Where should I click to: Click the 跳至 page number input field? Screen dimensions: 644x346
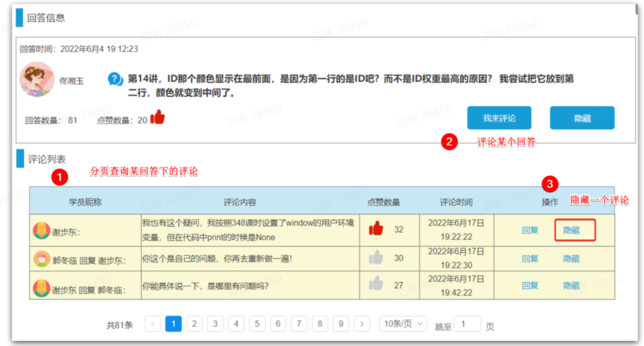(x=467, y=324)
